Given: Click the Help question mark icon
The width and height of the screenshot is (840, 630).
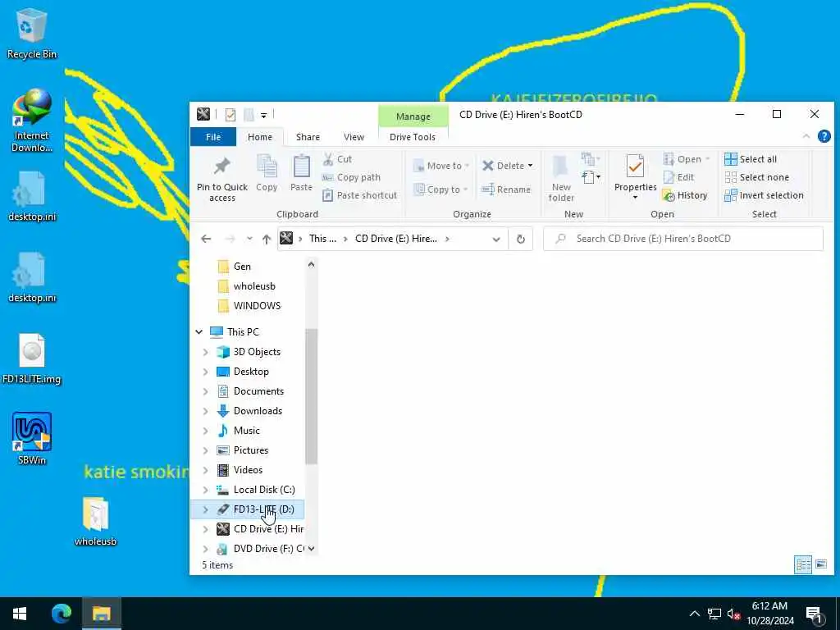Looking at the screenshot, I should [824, 137].
